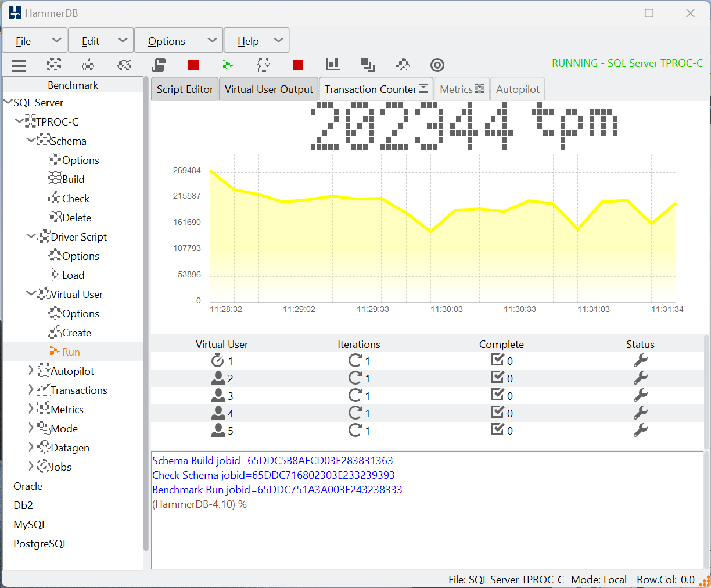Click the metrics bar chart toolbar icon
The height and width of the screenshot is (588, 711).
(333, 64)
